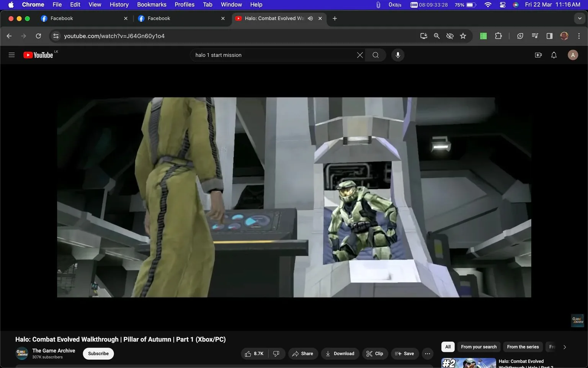Start a voice search with the microphone icon
Image resolution: width=588 pixels, height=368 pixels.
coord(398,55)
